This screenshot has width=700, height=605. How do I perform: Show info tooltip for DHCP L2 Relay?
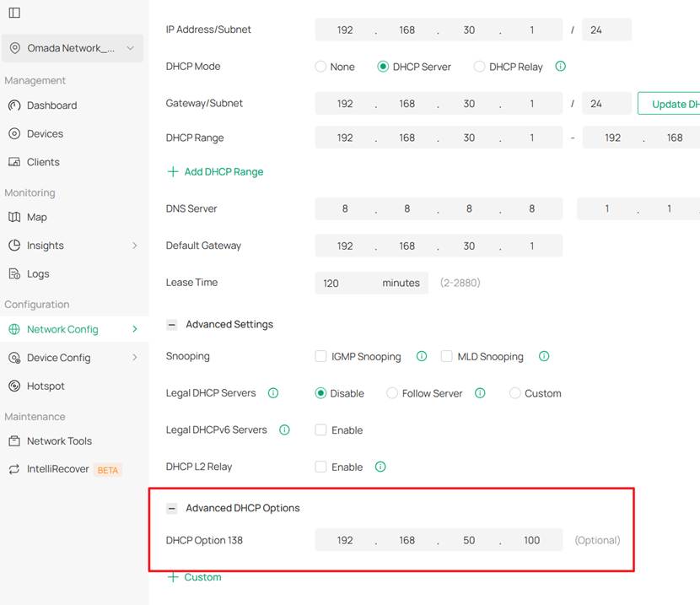(x=380, y=467)
